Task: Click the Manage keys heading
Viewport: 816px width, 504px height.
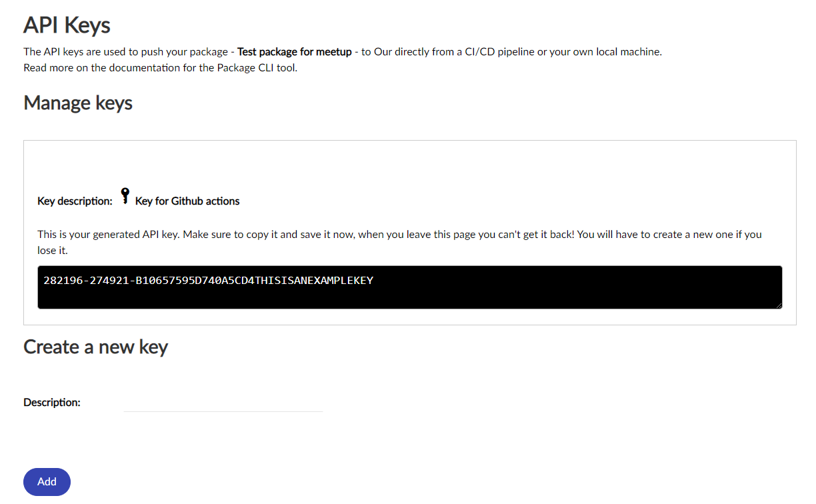Action: click(x=78, y=103)
